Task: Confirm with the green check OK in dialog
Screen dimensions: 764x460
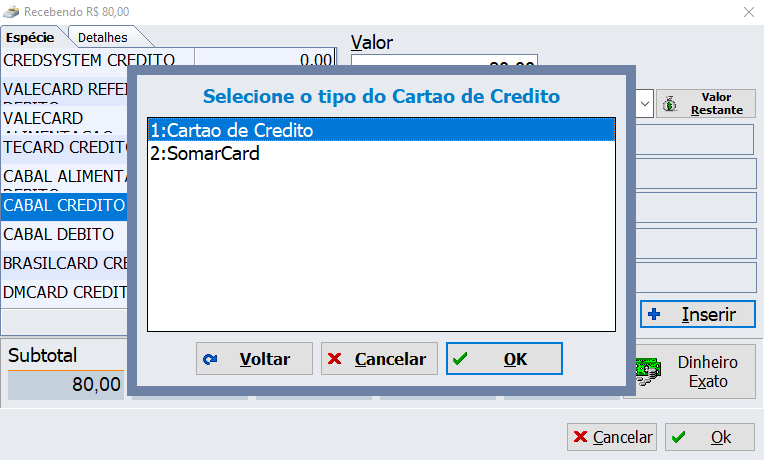Action: click(x=504, y=359)
